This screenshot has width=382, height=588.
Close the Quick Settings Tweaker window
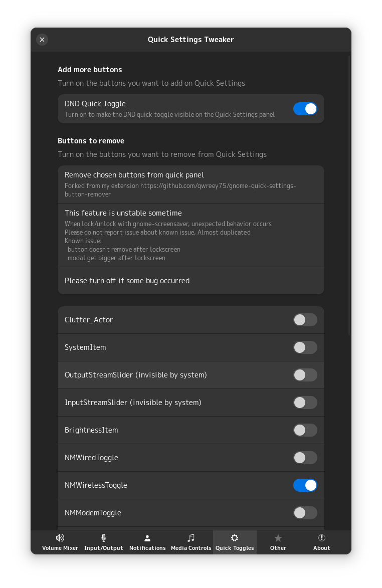tap(42, 40)
